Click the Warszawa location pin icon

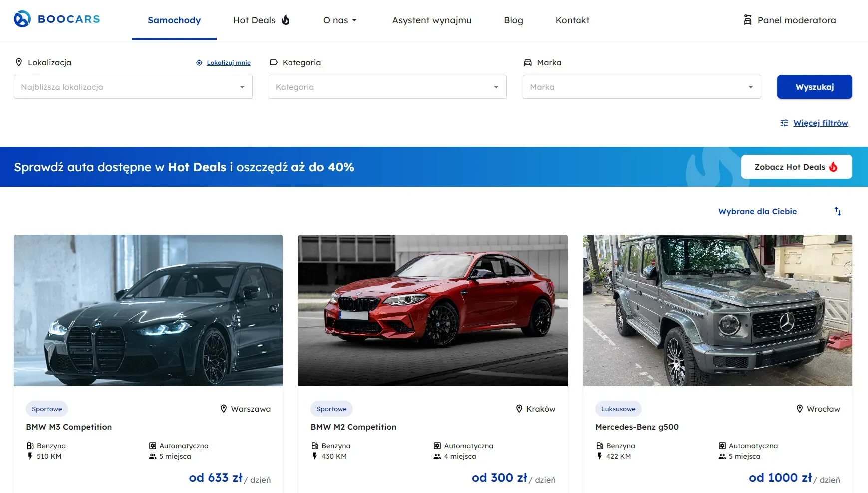[224, 409]
